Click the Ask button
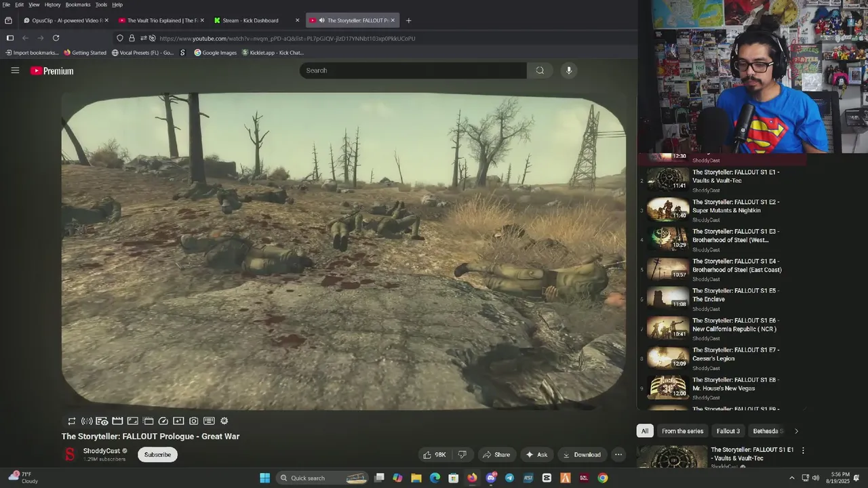 click(x=536, y=455)
